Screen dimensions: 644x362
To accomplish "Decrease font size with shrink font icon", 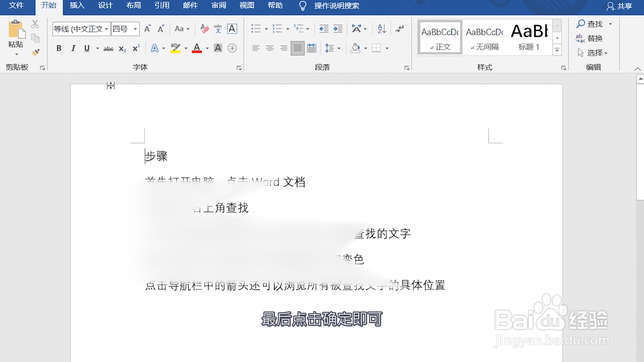I will (x=161, y=29).
